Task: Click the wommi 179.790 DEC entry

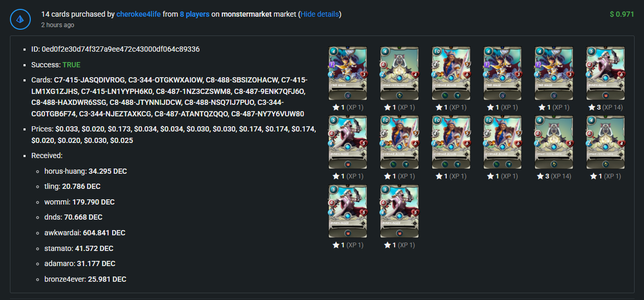Action: pos(79,202)
